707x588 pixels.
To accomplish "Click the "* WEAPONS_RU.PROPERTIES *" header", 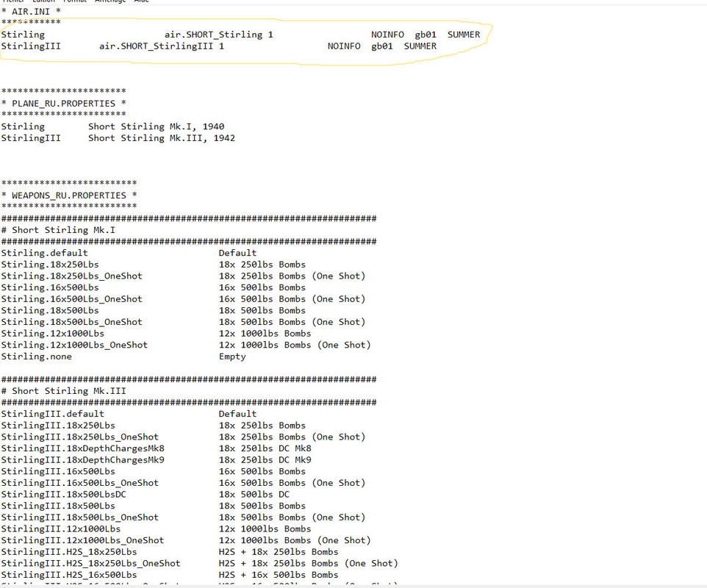I will click(69, 196).
